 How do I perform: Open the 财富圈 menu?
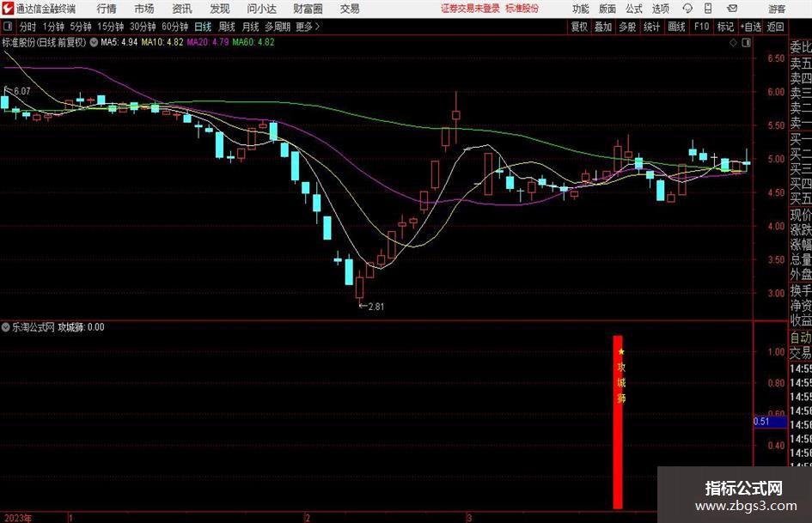pos(308,9)
